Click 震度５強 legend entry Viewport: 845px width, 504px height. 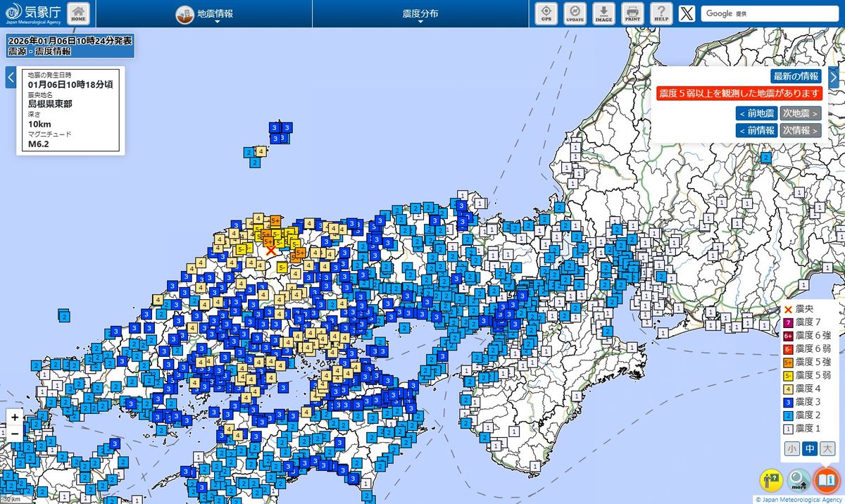807,363
